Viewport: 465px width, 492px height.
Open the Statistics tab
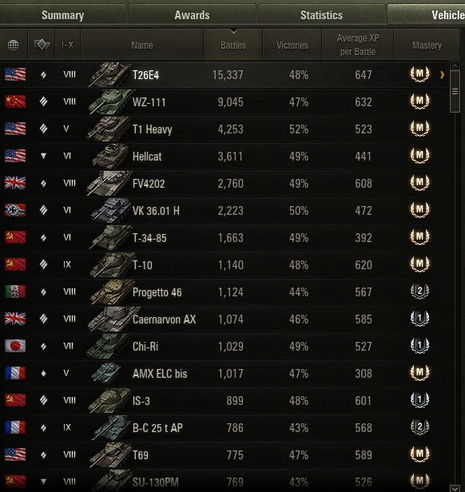(x=321, y=15)
